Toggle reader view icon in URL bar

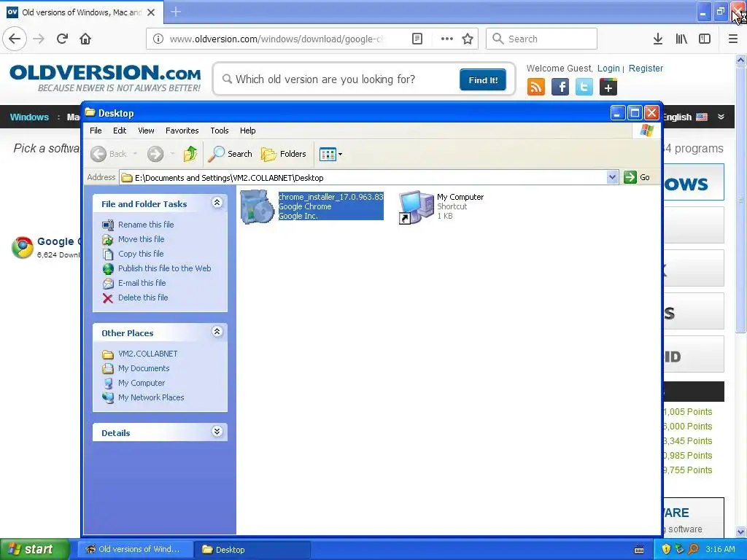click(417, 39)
